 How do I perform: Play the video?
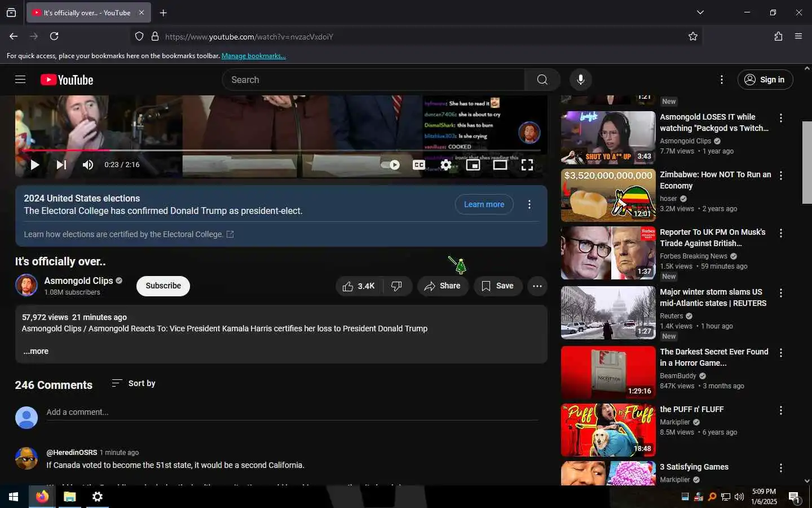(x=34, y=165)
